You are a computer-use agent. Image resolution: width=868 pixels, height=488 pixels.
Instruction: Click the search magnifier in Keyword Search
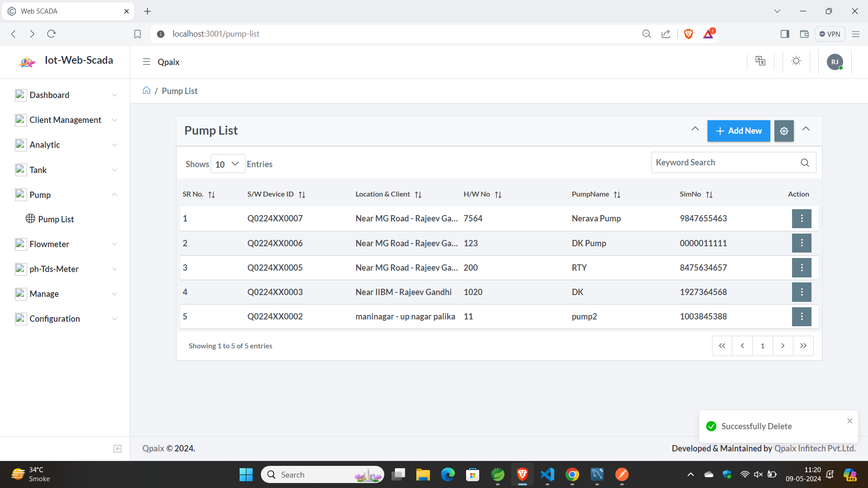coord(805,163)
